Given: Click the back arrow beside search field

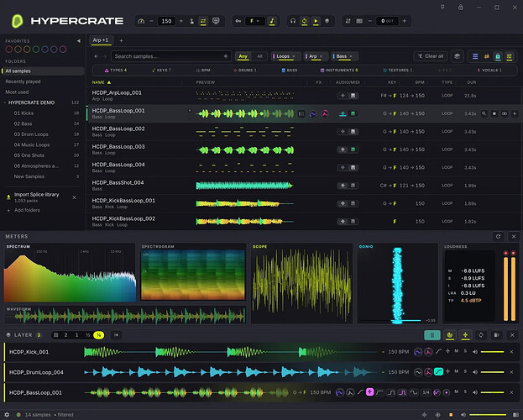Looking at the screenshot, I should [x=96, y=56].
